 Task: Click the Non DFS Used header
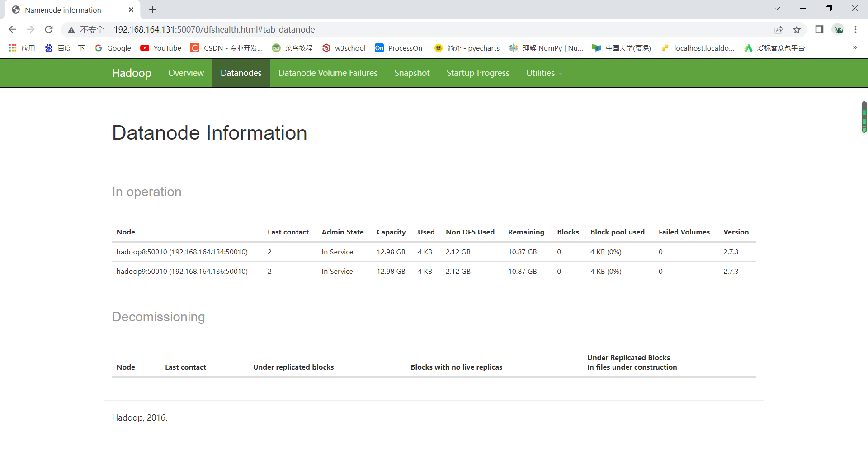point(470,232)
